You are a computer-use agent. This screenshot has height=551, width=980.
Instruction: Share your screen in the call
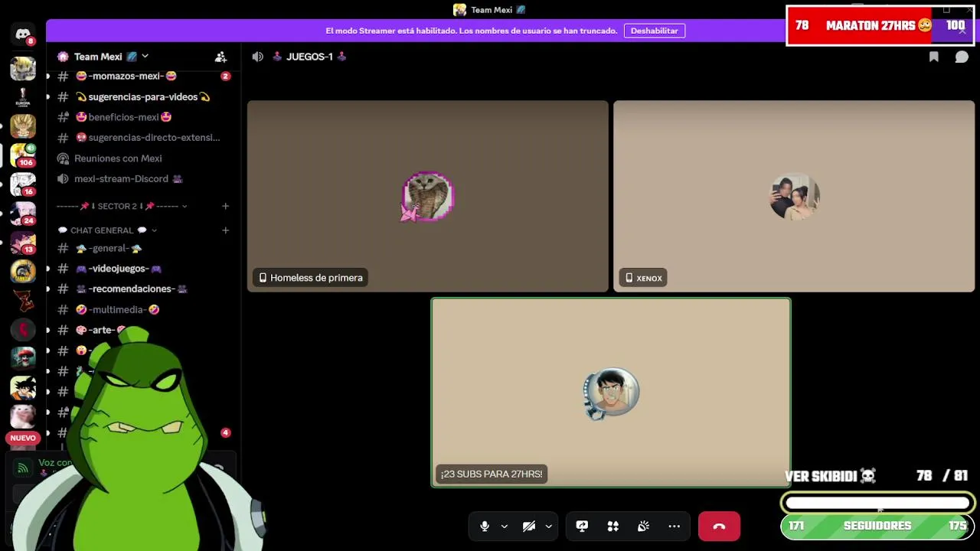point(582,526)
